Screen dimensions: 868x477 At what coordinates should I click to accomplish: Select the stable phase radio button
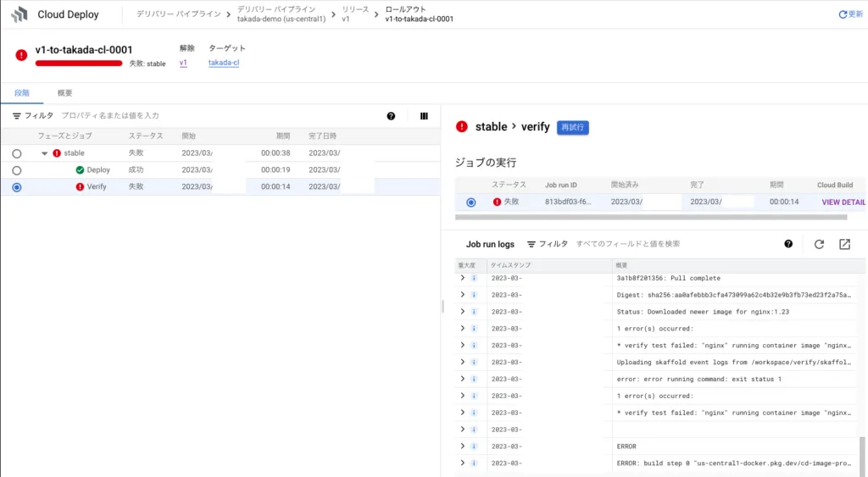pos(17,153)
